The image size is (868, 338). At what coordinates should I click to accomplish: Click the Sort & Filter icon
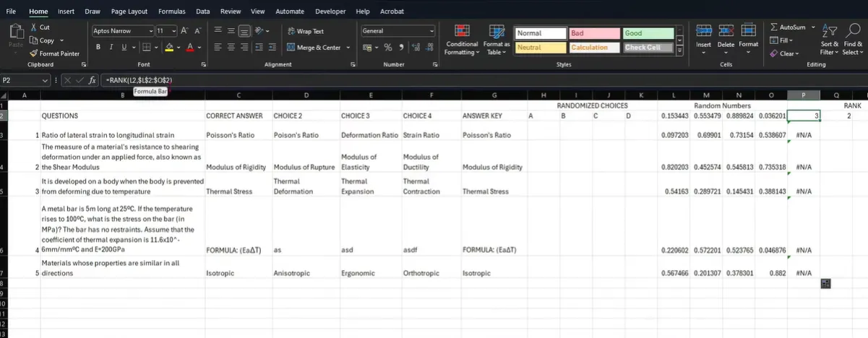[830, 32]
